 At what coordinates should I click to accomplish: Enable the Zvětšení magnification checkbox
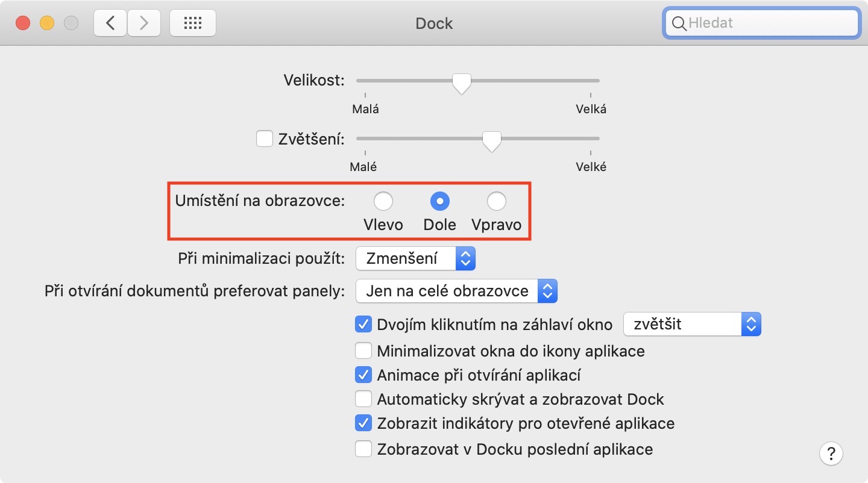point(265,139)
